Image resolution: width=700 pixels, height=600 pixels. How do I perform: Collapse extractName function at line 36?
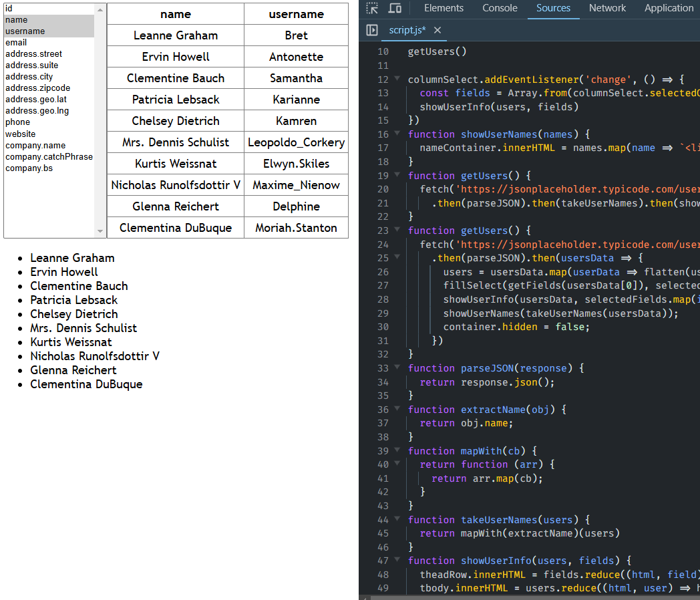point(397,409)
